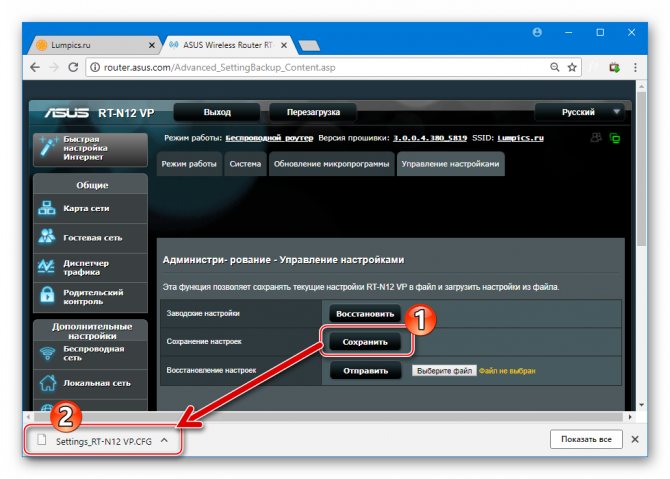
Task: Click the horizontal page scrollbar
Action: tap(327, 417)
